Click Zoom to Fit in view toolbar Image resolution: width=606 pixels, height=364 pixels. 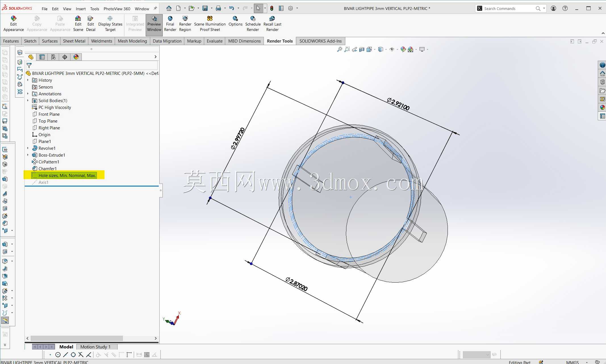[339, 49]
